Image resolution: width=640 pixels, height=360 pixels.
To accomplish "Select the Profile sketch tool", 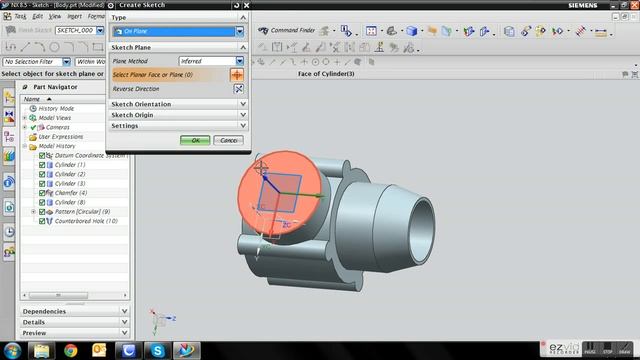I will pyautogui.click(x=11, y=47).
